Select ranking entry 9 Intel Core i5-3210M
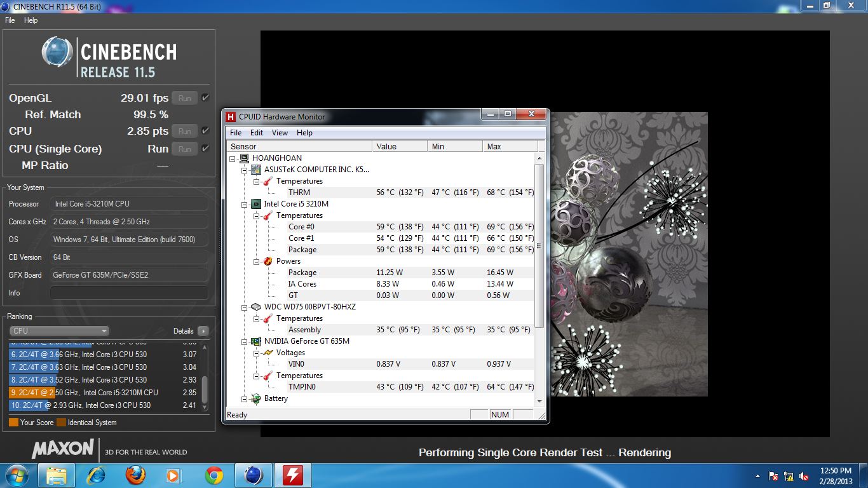Viewport: 868px width, 488px height. pos(104,393)
